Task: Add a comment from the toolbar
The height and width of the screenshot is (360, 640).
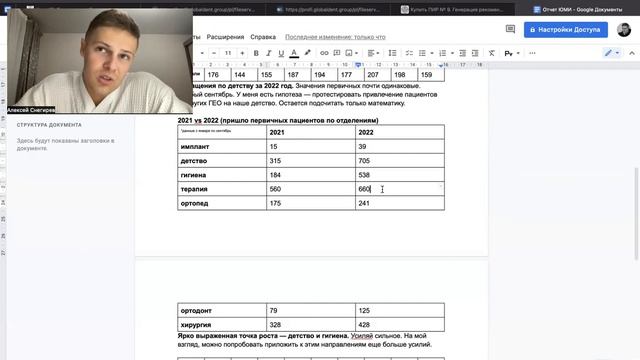Action: coord(337,53)
